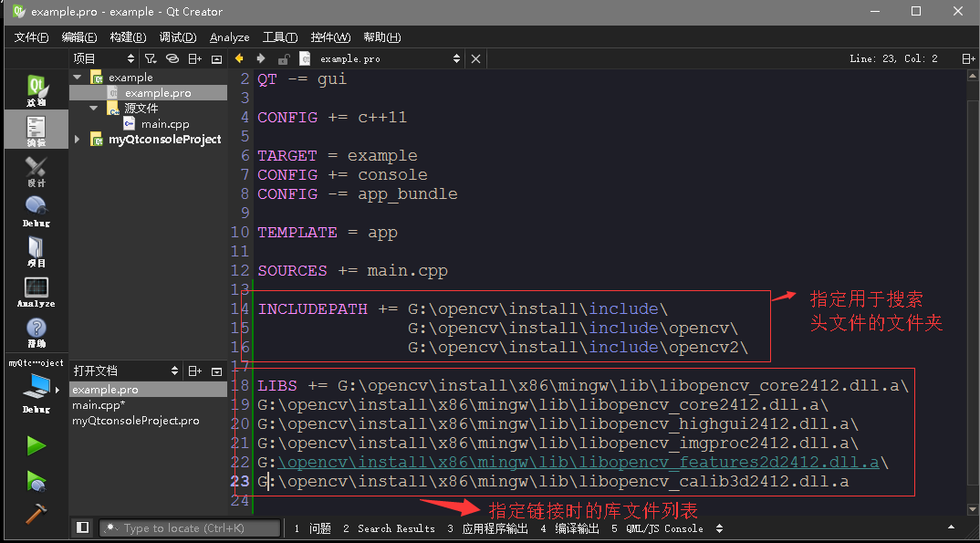Click the editor vertical scrollbar
Viewport: 980px width, 543px height.
(x=973, y=292)
